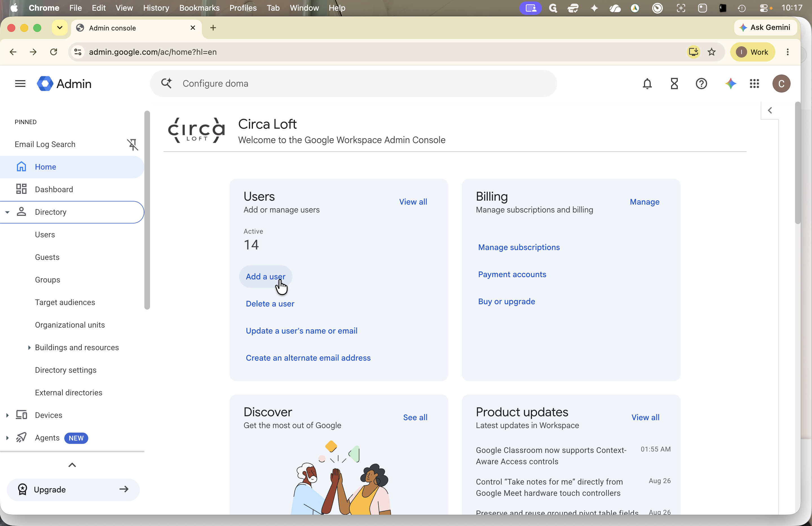Expand the Agents section

[x=7, y=438]
